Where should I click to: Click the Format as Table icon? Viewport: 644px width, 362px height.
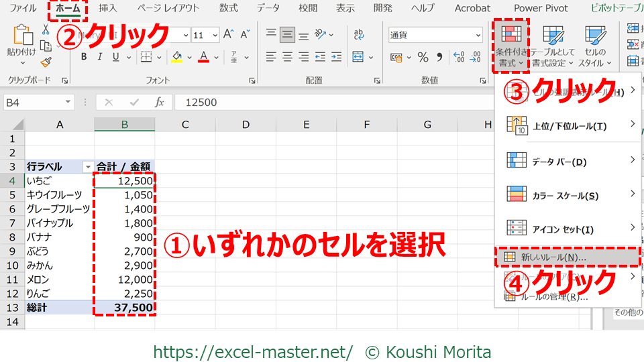coord(553,37)
